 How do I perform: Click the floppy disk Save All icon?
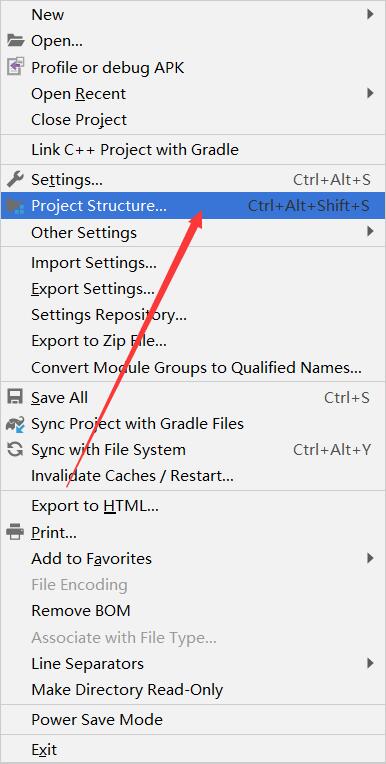[16, 398]
